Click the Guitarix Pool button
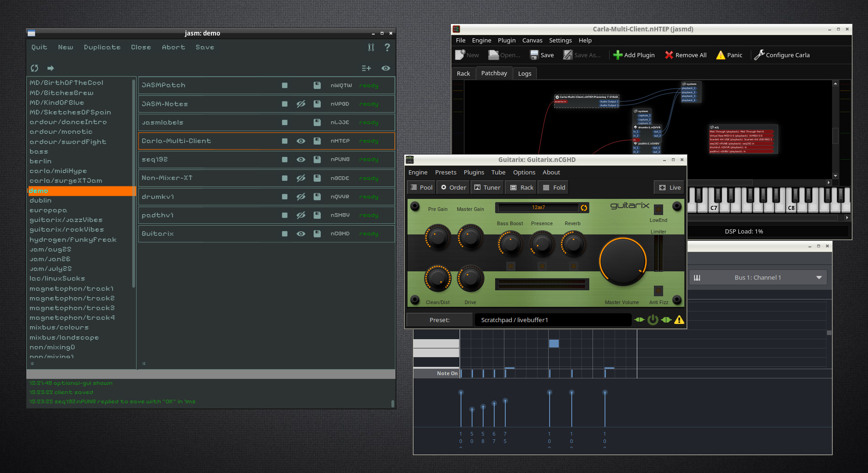Image resolution: width=868 pixels, height=473 pixels. 422,187
